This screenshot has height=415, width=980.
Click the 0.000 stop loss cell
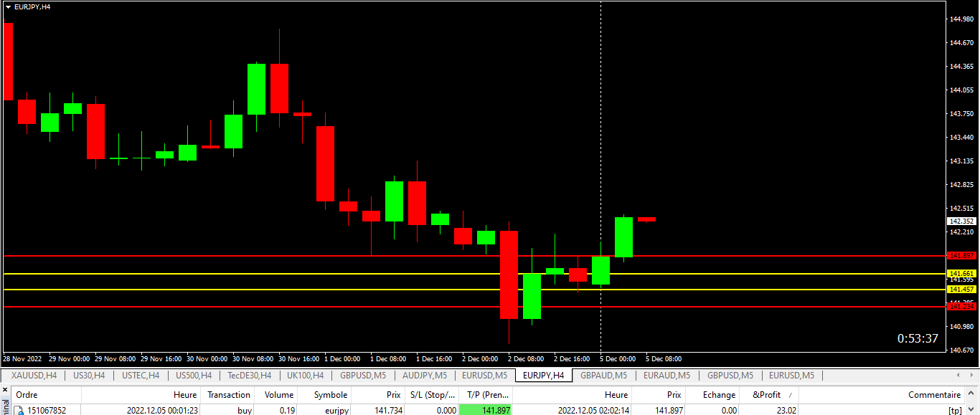(446, 411)
